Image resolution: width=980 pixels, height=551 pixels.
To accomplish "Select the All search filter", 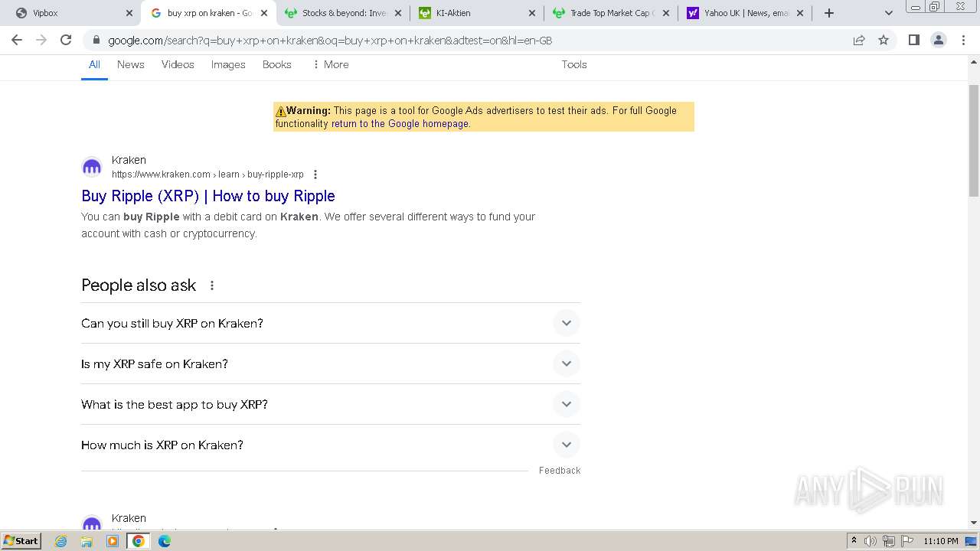I will (94, 64).
